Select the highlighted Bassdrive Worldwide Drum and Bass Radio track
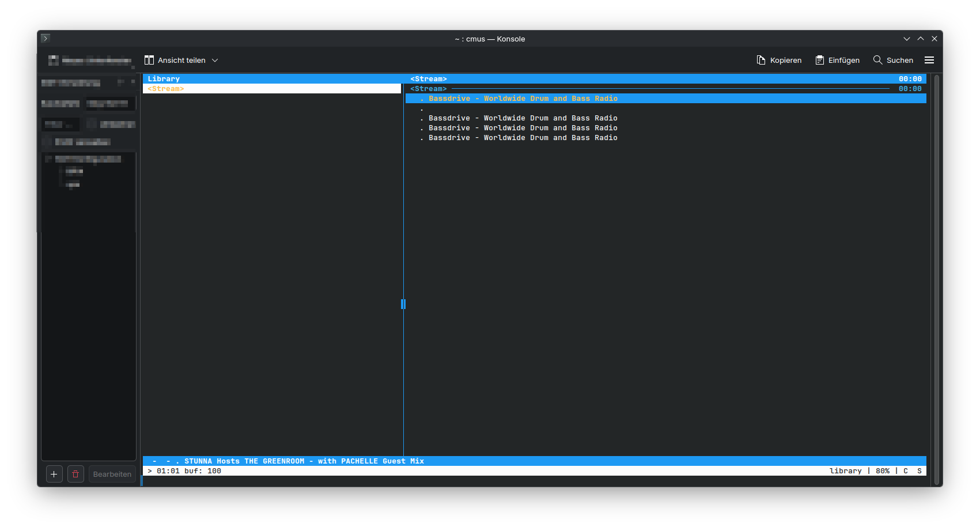980x531 pixels. [x=666, y=99]
